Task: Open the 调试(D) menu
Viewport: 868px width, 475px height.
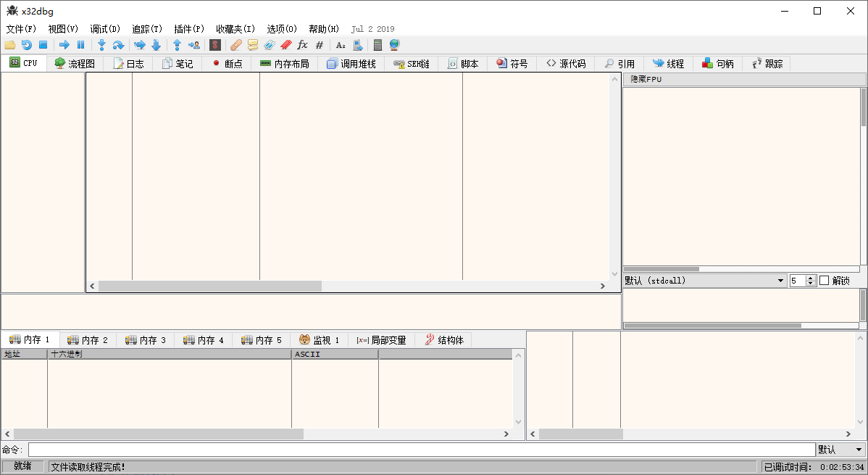Action: tap(105, 29)
